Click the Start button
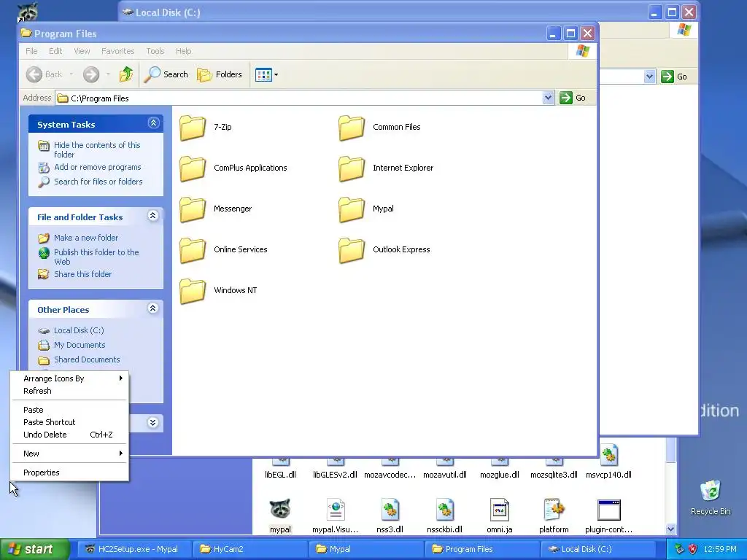This screenshot has height=560, width=747. (x=34, y=549)
